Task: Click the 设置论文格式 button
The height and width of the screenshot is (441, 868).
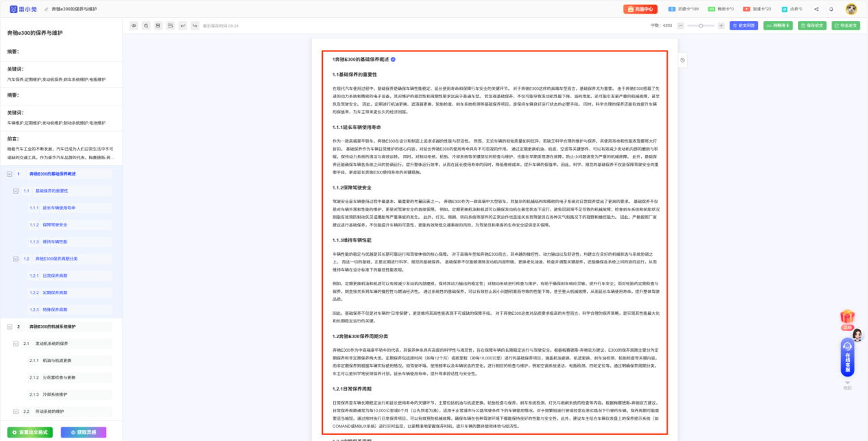Action: 29,432
